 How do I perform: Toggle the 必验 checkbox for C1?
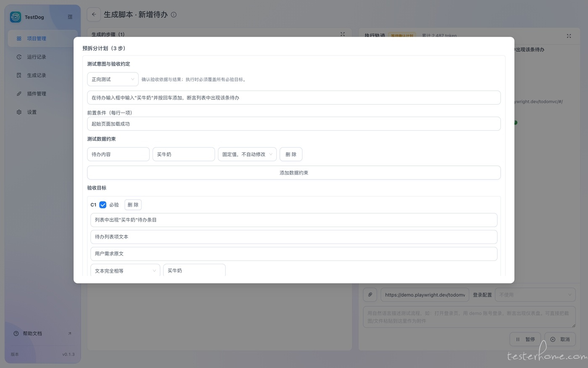[x=103, y=205]
